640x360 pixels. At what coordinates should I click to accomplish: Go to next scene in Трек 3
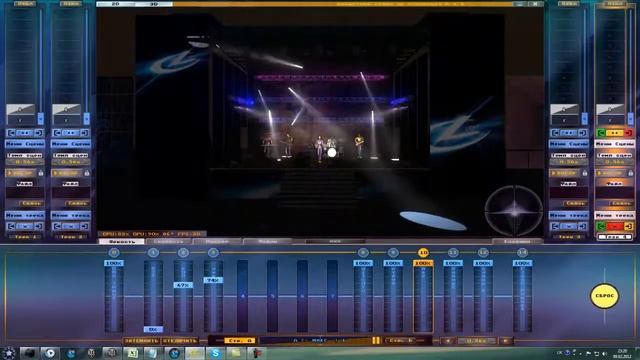[582, 133]
